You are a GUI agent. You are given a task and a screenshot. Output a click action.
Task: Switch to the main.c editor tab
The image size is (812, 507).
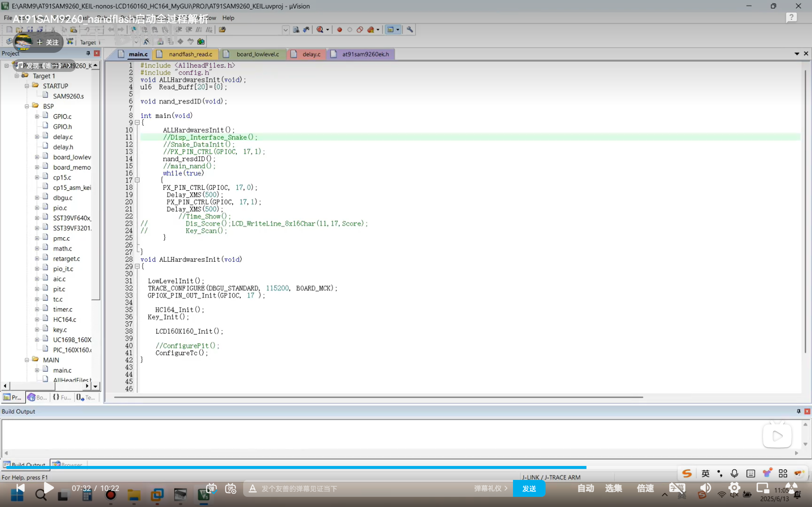coord(134,54)
